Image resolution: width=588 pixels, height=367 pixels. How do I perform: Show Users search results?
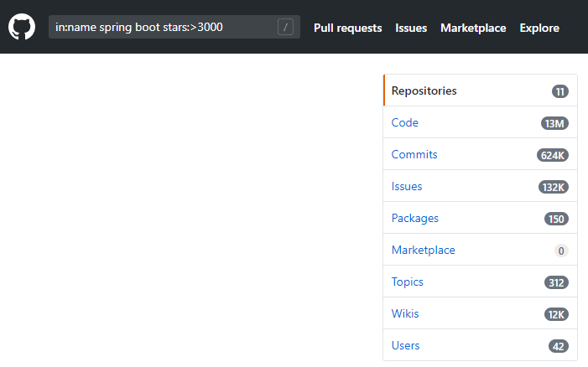(480, 345)
